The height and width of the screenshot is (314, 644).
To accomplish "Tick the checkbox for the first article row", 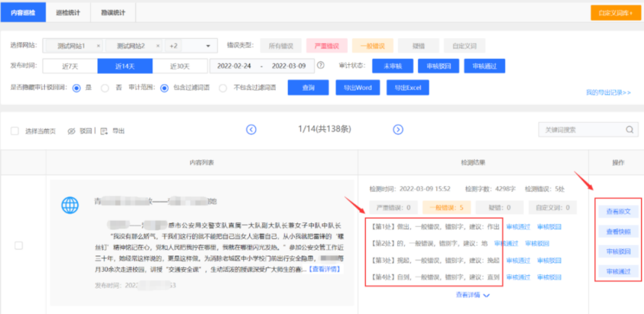I will pyautogui.click(x=19, y=246).
